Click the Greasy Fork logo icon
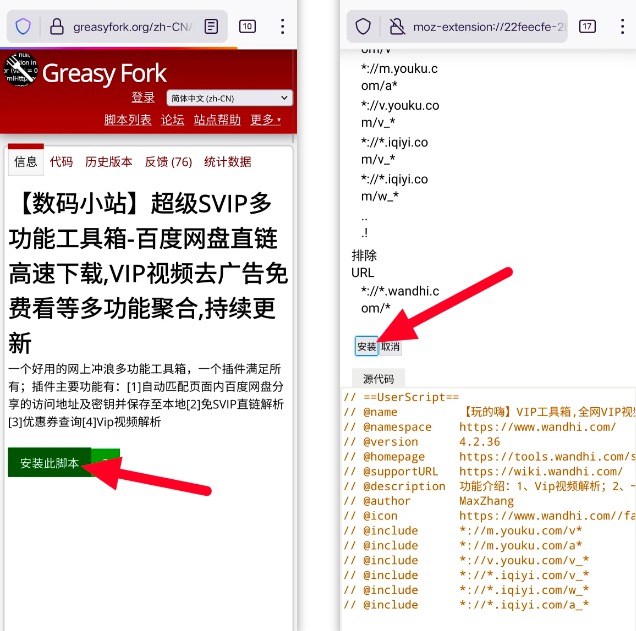 pyautogui.click(x=20, y=70)
